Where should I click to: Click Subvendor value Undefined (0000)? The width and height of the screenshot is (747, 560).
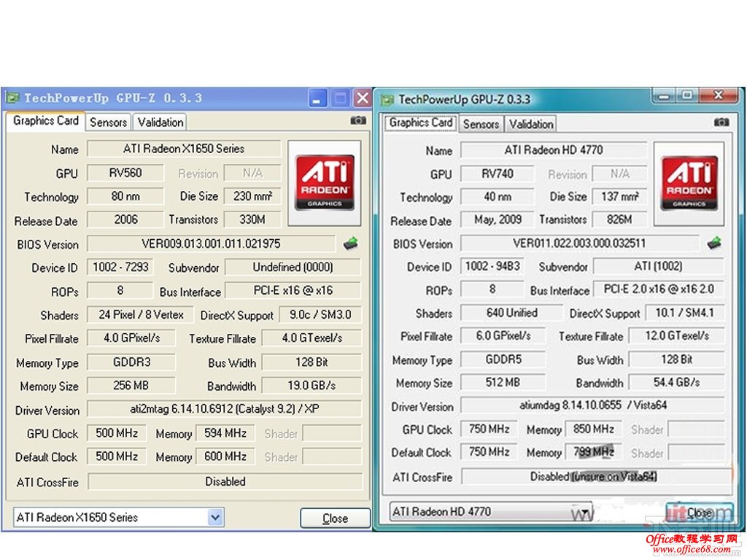[x=293, y=267]
